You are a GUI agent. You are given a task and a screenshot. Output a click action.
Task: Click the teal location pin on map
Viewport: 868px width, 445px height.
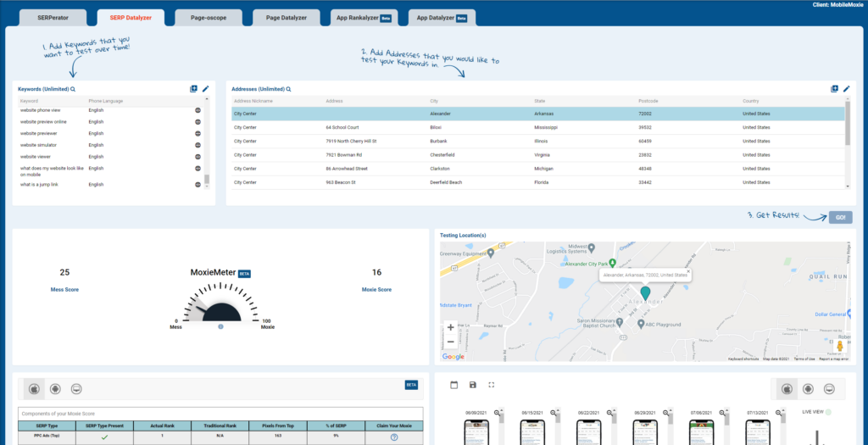click(645, 292)
